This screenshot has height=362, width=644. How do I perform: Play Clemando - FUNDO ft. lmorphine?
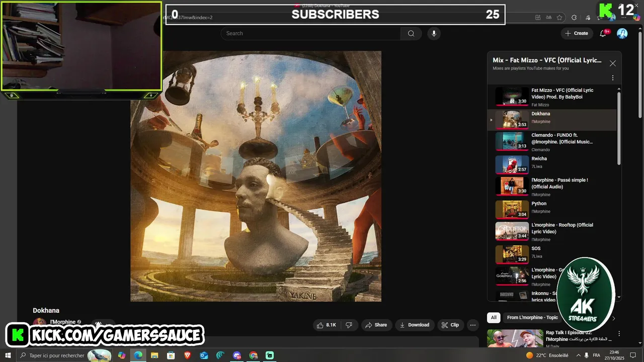(x=552, y=142)
